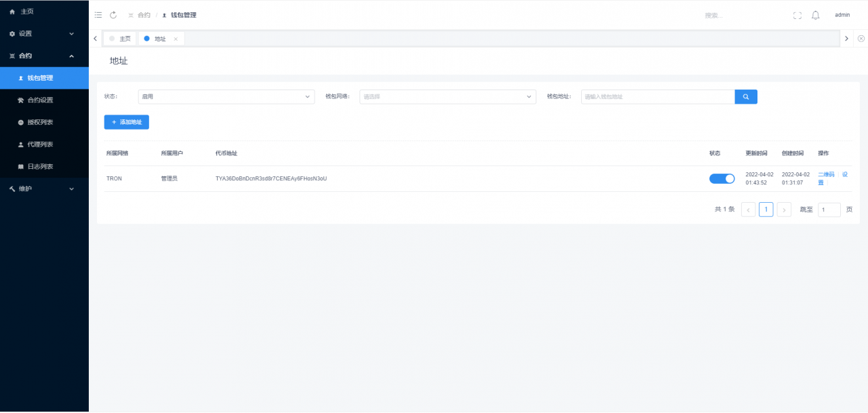This screenshot has height=413, width=868.
Task: Focus the 跳至 page number input
Action: pos(829,210)
